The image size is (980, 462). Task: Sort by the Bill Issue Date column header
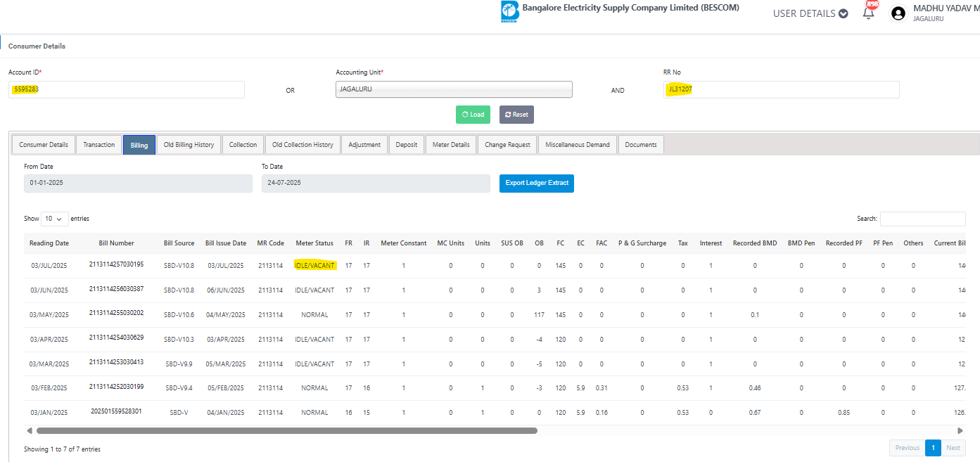[x=226, y=243]
